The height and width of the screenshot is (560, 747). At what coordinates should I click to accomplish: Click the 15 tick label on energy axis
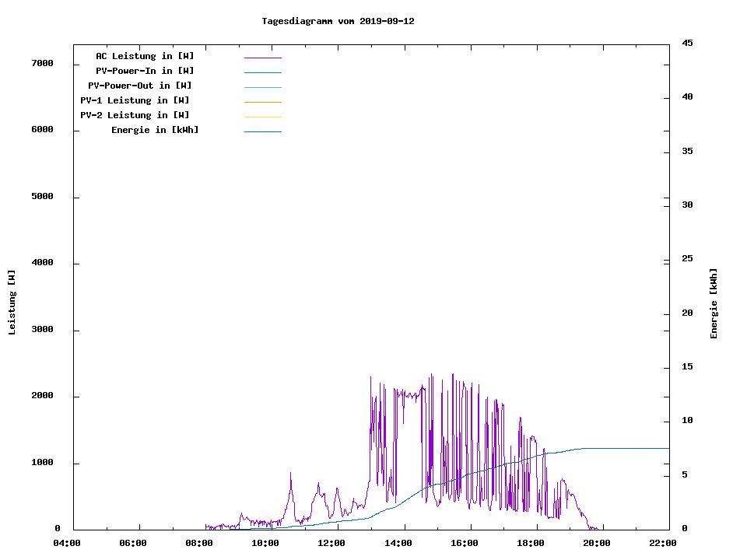click(687, 366)
